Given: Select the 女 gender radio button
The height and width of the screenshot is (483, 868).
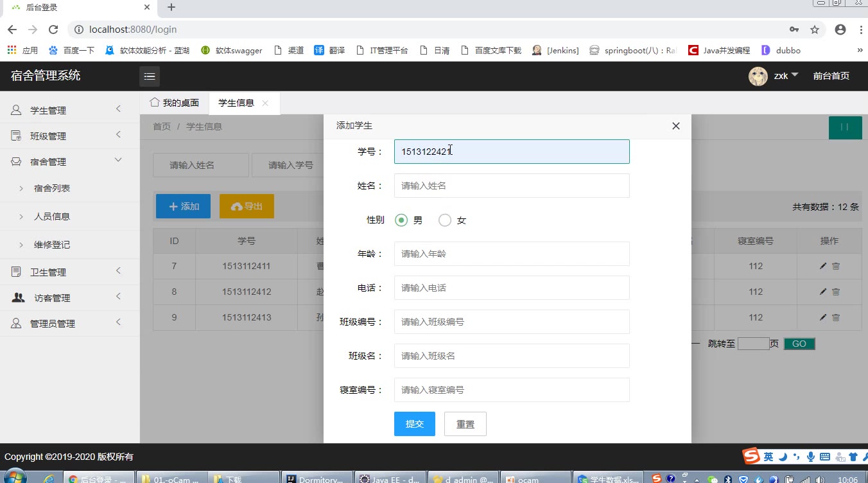Looking at the screenshot, I should [x=445, y=220].
